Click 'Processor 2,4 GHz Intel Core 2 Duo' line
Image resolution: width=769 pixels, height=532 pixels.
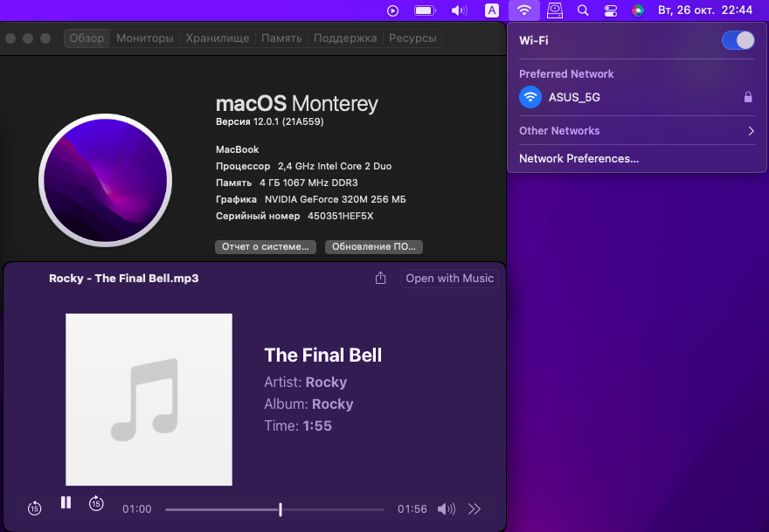pos(303,166)
